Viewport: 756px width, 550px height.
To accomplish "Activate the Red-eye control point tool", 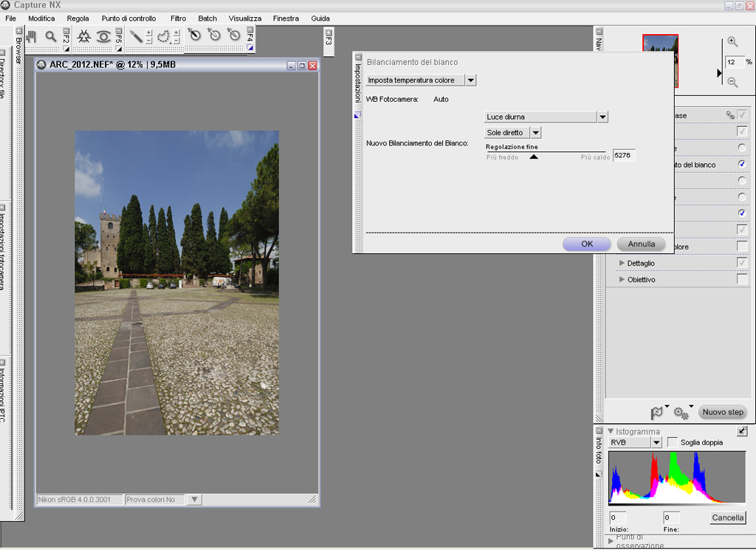I will (x=103, y=36).
